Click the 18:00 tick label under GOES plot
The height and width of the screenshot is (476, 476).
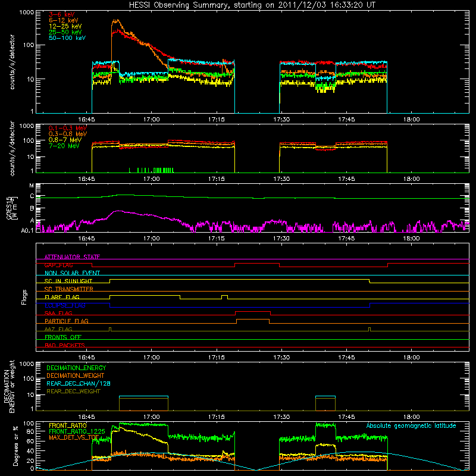(411, 239)
